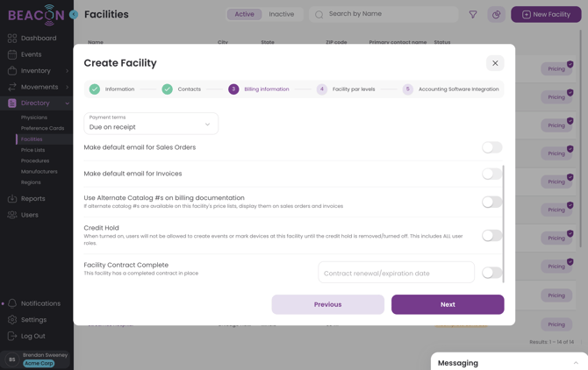Expand the Messaging panel chevron
Viewport: 588px width, 370px height.
pyautogui.click(x=576, y=362)
